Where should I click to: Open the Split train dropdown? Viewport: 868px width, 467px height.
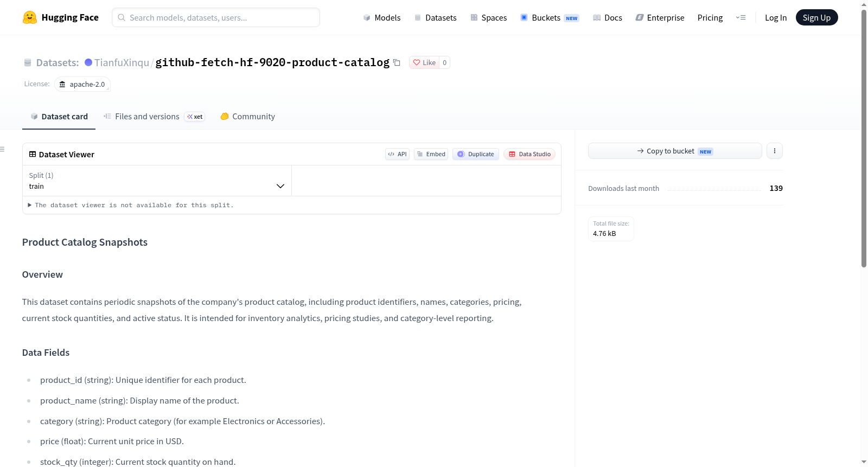click(x=157, y=181)
